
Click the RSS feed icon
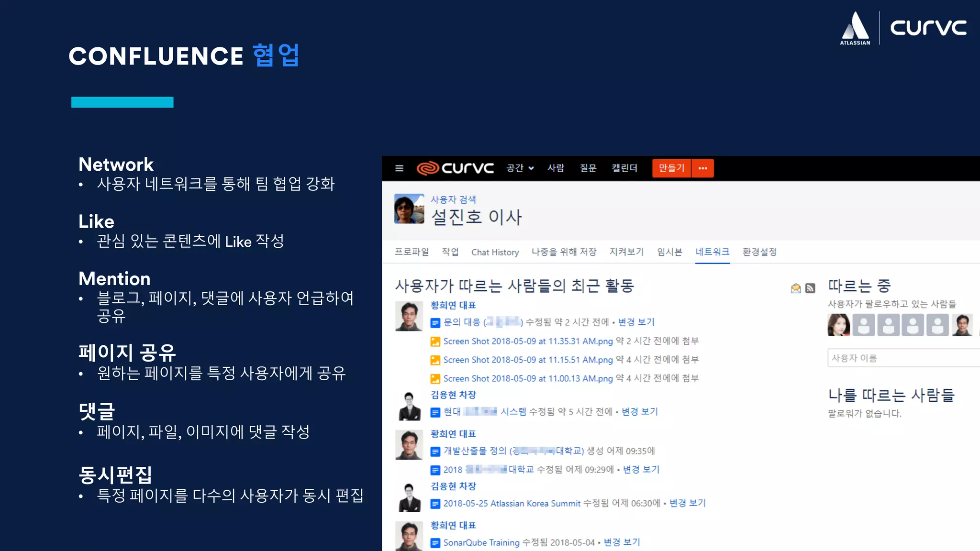click(x=810, y=288)
